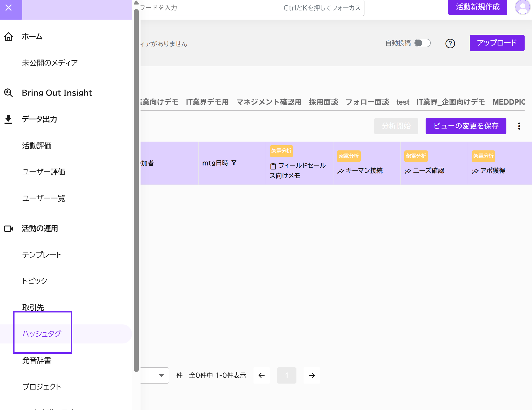Go to previous page with left arrow
The width and height of the screenshot is (532, 410).
[262, 376]
